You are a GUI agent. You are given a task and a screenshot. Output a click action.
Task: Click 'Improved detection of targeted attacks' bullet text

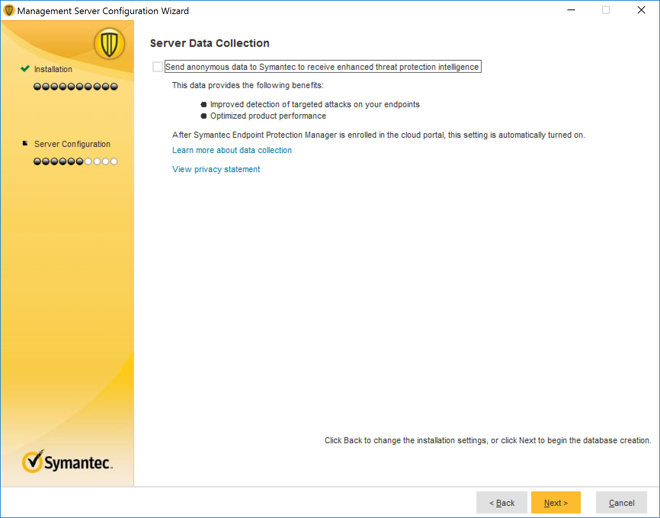(315, 104)
